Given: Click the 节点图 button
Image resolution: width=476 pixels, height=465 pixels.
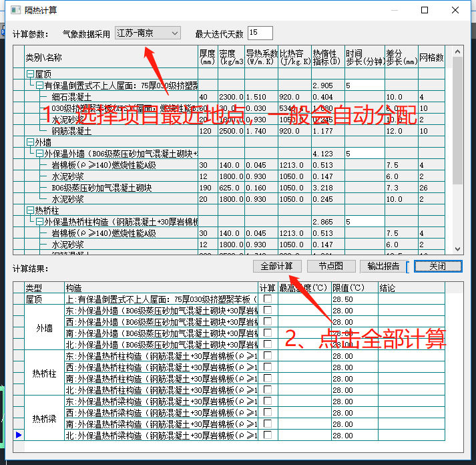Looking at the screenshot, I should pyautogui.click(x=331, y=267).
